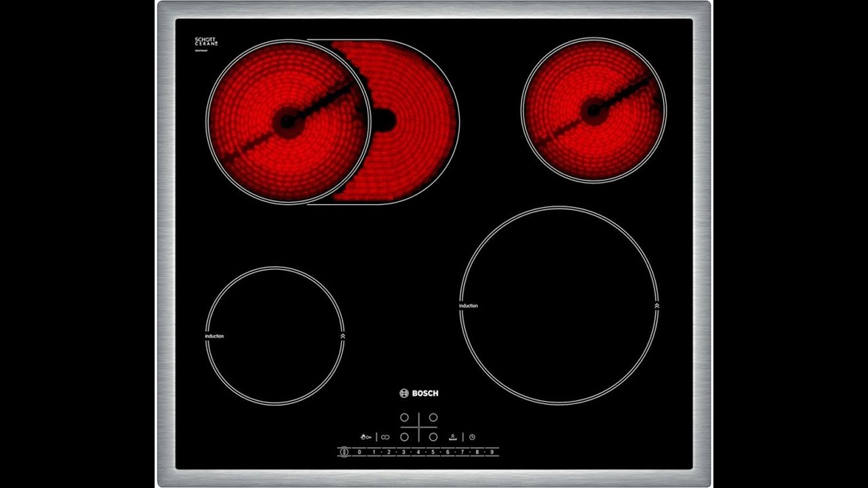Set power level to 2
This screenshot has height=488, width=868.
coord(389,451)
